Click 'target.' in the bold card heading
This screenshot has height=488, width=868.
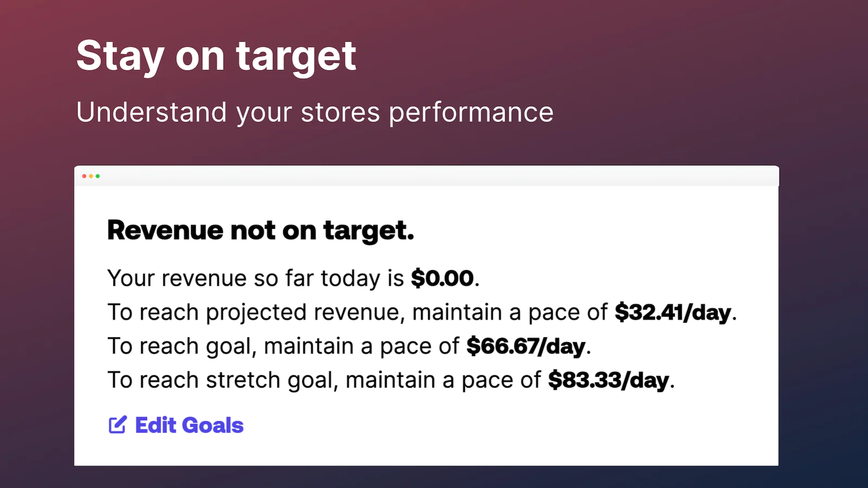pyautogui.click(x=369, y=231)
